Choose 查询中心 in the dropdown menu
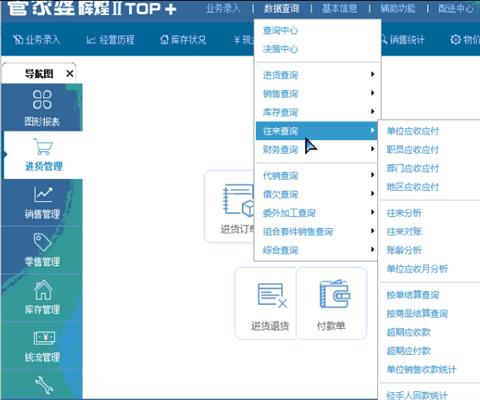Image resolution: width=480 pixels, height=400 pixels. pyautogui.click(x=280, y=31)
